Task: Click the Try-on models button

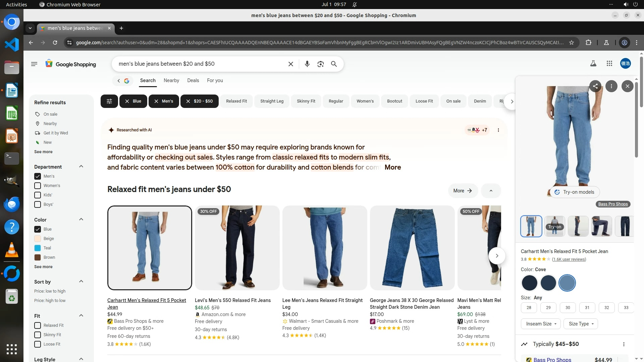Action: (x=575, y=192)
